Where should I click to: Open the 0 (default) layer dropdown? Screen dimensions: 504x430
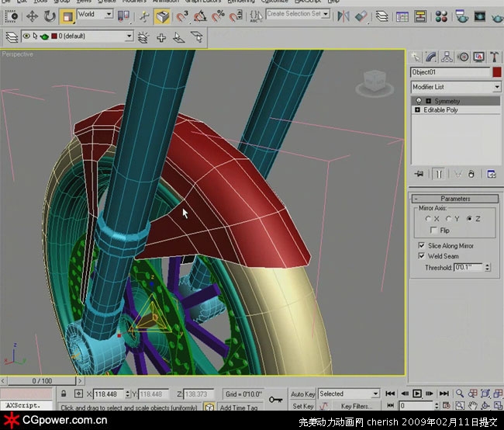(129, 36)
